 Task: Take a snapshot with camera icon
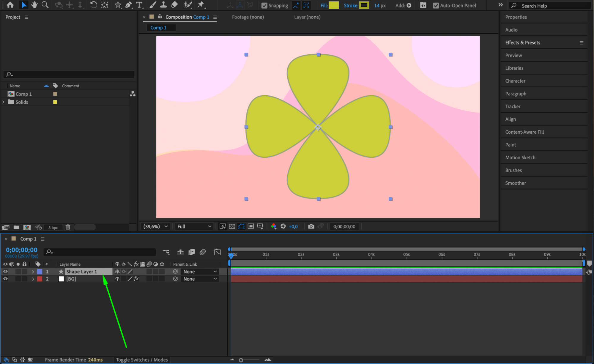click(x=311, y=226)
